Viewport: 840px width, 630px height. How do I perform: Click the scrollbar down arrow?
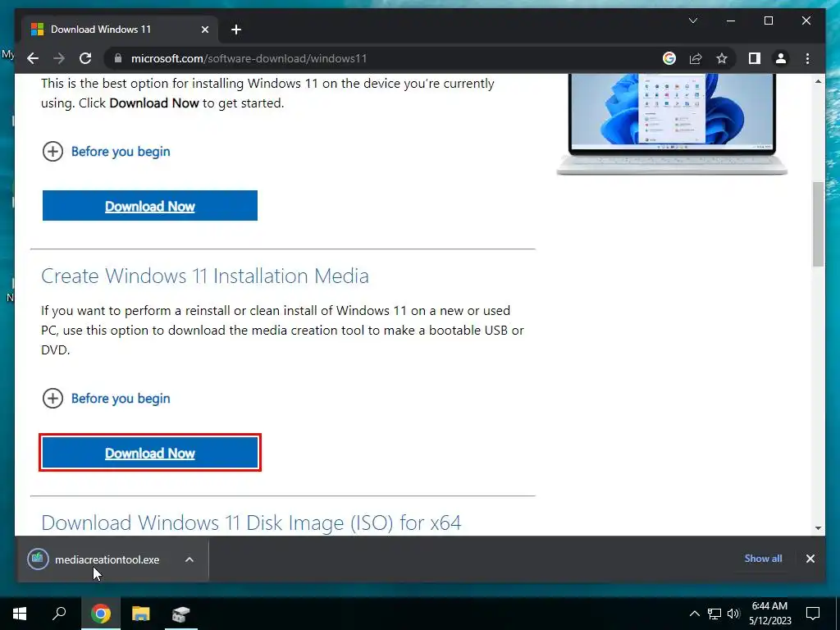(x=818, y=527)
